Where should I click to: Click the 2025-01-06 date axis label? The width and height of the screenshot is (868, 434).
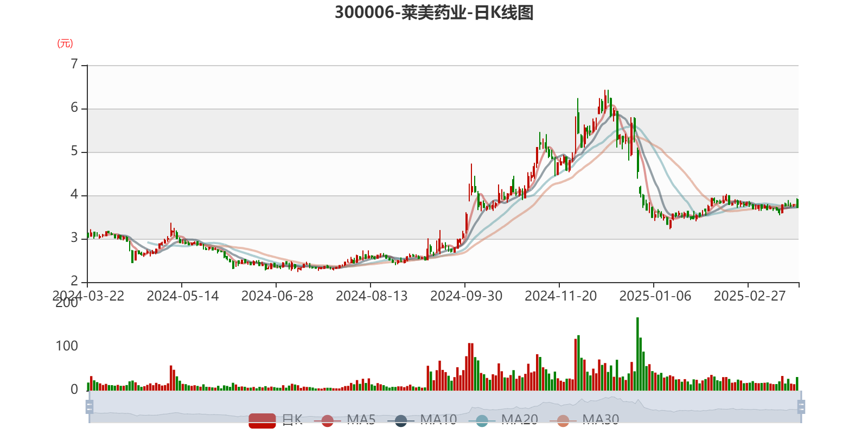tap(655, 296)
